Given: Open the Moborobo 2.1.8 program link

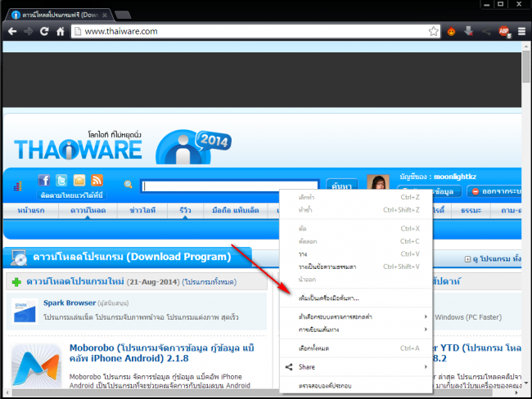Looking at the screenshot, I should [x=161, y=353].
